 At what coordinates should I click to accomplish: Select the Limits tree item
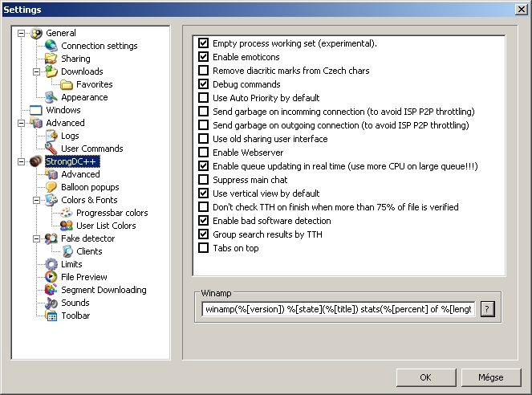[71, 264]
